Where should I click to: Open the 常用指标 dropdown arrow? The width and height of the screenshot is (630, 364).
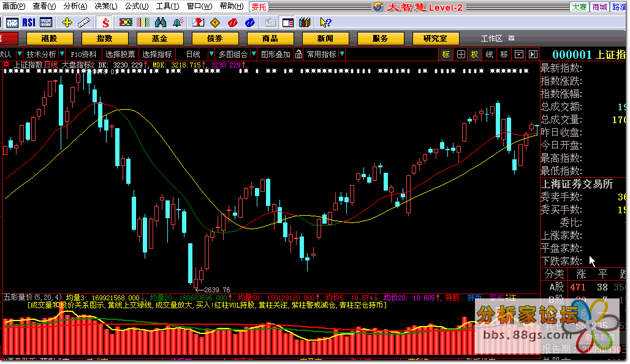tap(342, 54)
